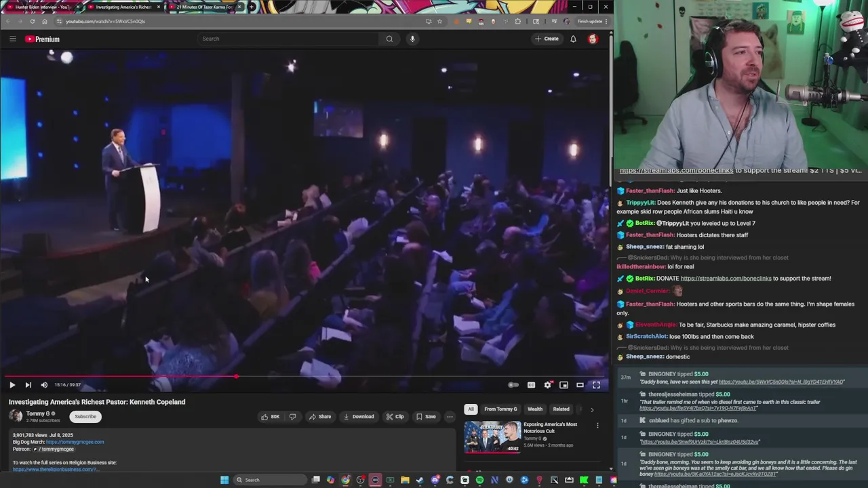Open more actions ellipsis below video
The height and width of the screenshot is (488, 868).
(x=450, y=417)
